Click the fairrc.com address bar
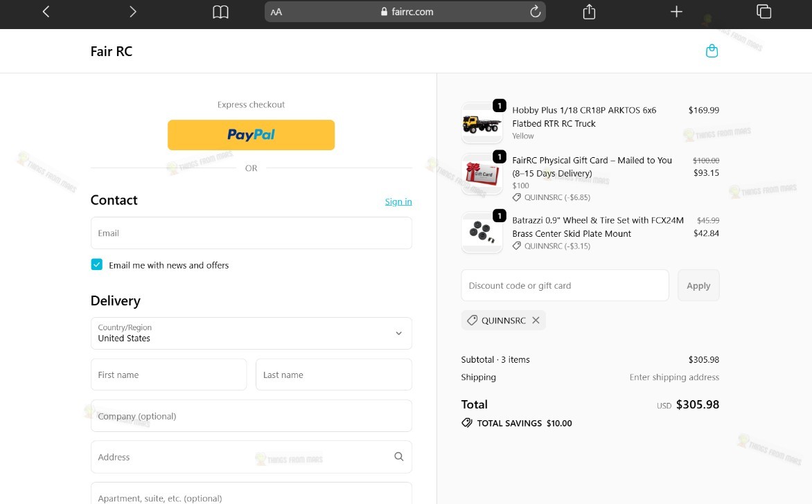The image size is (812, 504). coord(405,11)
